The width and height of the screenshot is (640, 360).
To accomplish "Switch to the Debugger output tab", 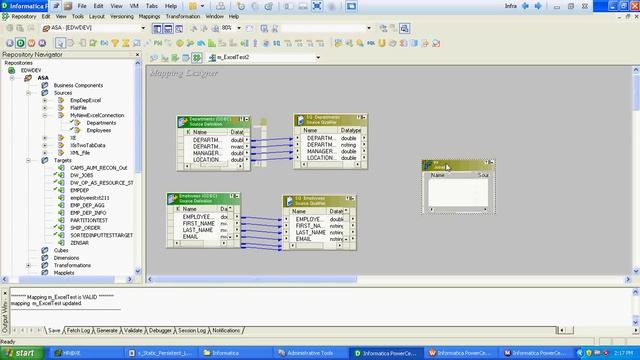I will (160, 331).
